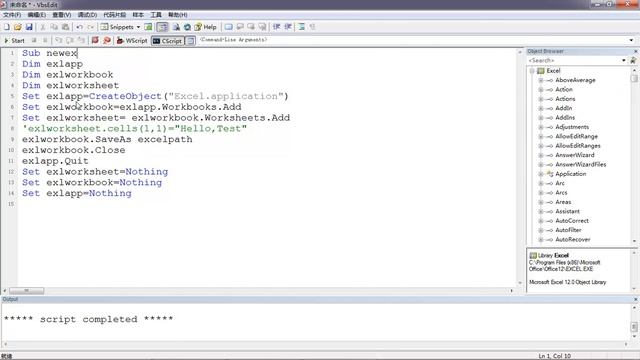
Task: Toggle breakpoint with red toolbar icon
Action: (x=95, y=40)
